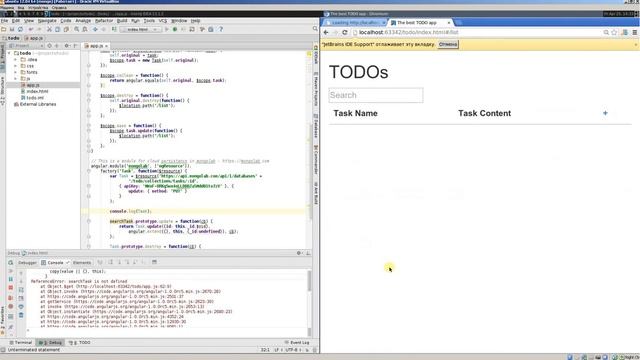Select index.html in project tree
This screenshot has height=360, width=640.
click(37, 91)
